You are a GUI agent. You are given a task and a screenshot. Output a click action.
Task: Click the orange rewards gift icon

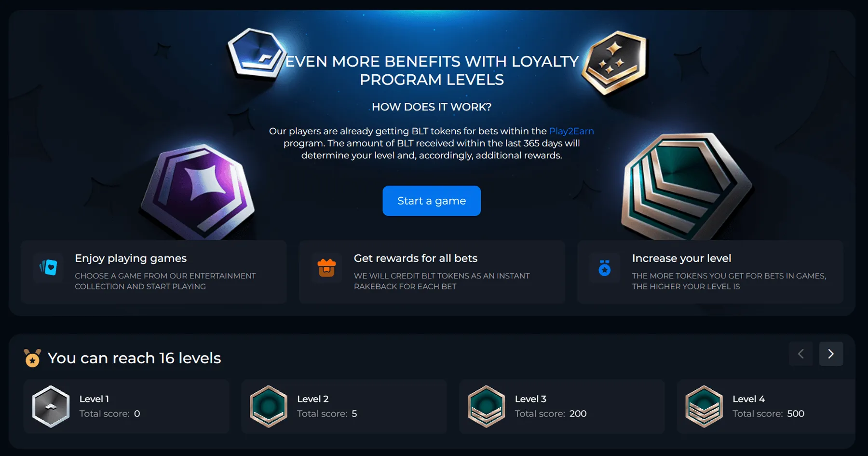point(326,267)
